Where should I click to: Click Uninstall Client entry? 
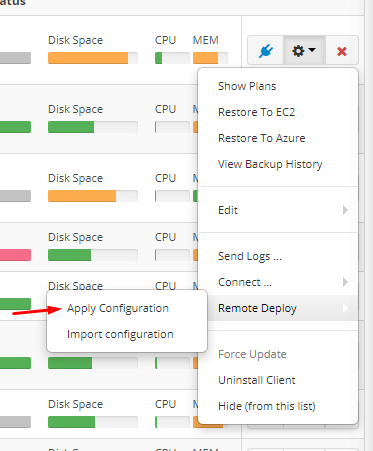[x=257, y=380]
